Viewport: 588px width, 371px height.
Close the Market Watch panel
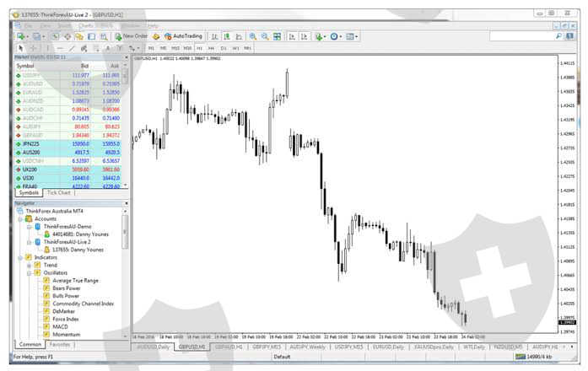pos(127,57)
